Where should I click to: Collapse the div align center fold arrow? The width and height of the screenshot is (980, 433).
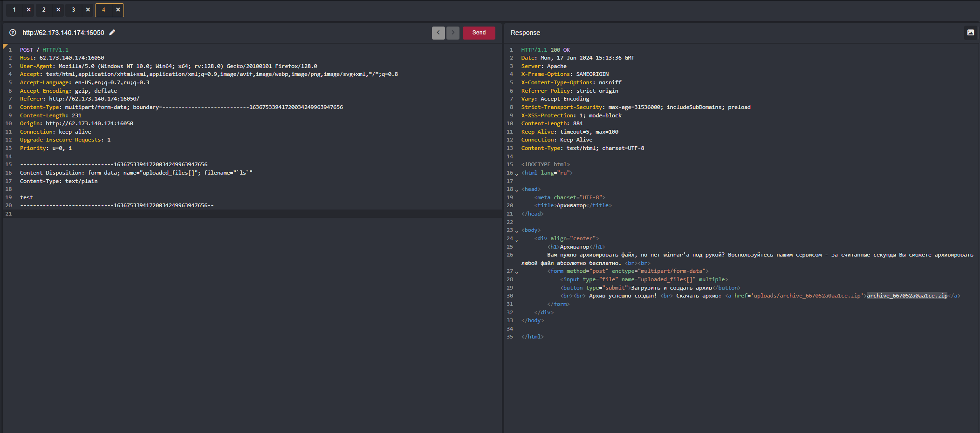(516, 240)
